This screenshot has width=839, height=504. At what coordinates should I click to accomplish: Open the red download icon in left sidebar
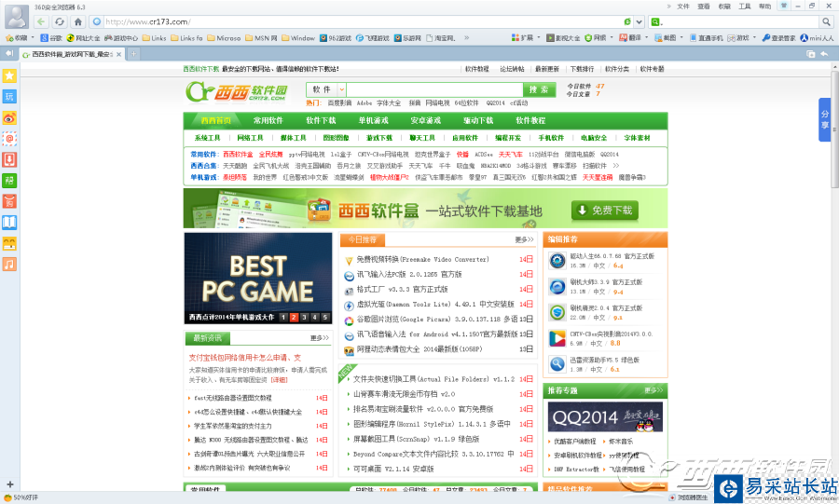(9, 159)
